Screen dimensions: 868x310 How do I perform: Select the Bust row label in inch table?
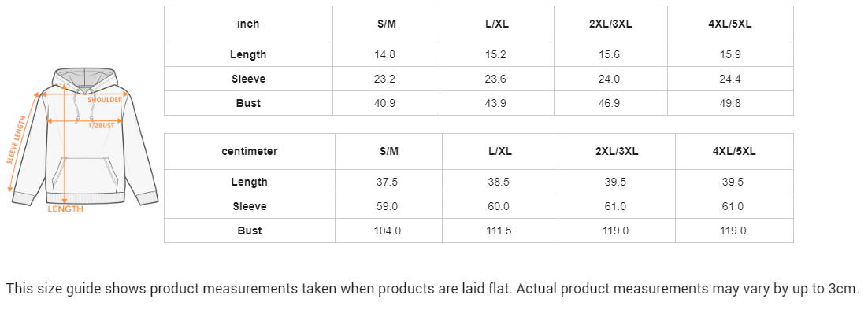point(249,103)
